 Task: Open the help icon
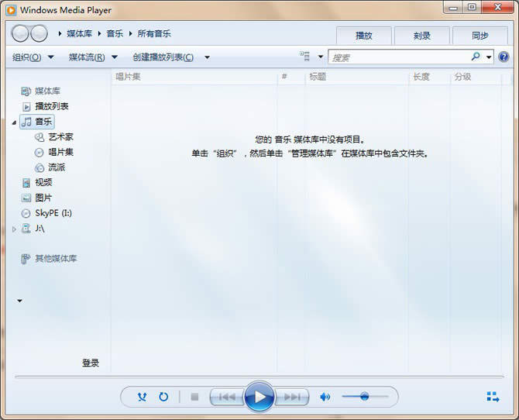[504, 57]
